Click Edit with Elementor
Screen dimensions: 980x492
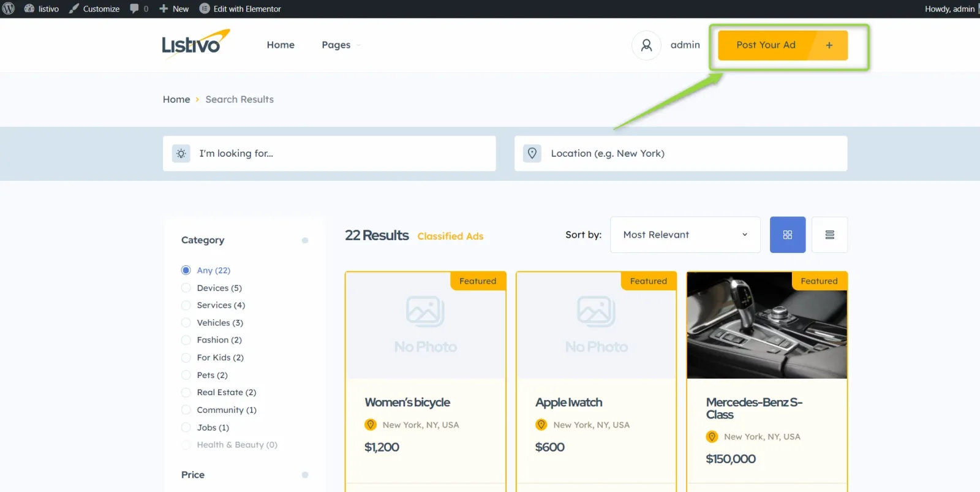240,9
